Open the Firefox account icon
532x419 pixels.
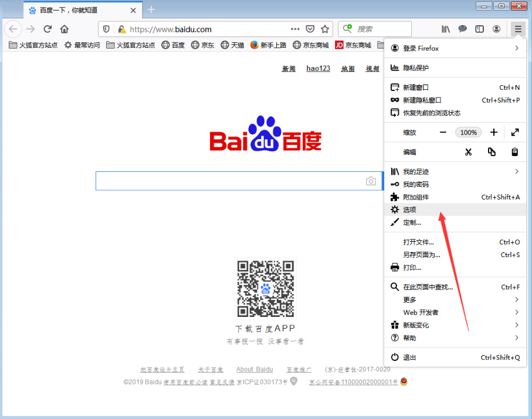pyautogui.click(x=496, y=29)
